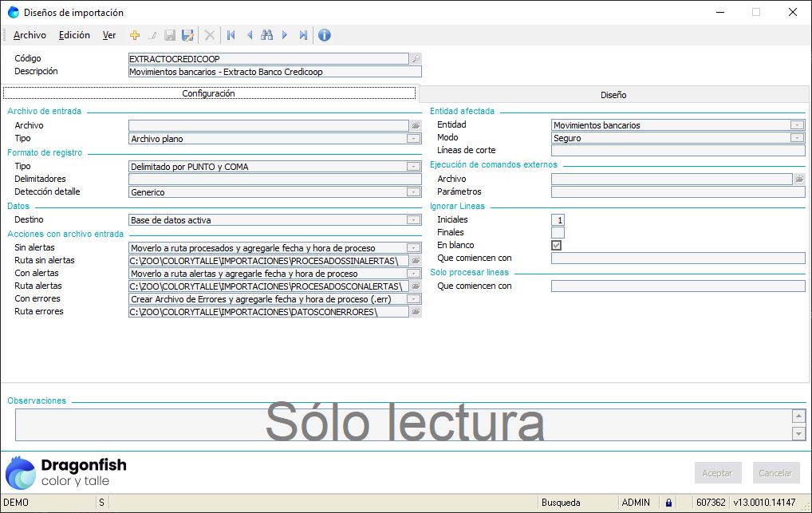Open the Archivo menu
The height and width of the screenshot is (513, 812).
30,35
